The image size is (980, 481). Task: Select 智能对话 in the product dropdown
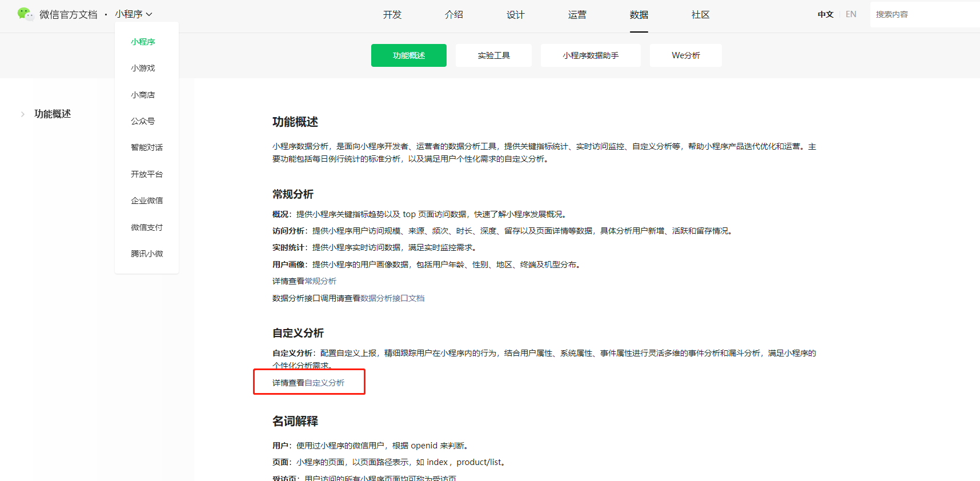(x=147, y=147)
